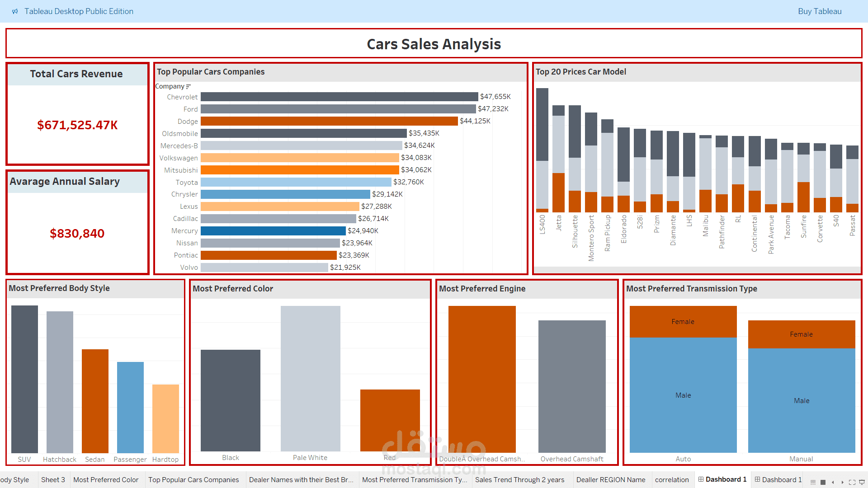Click the Top 20 Prices Car Model title
This screenshot has width=868, height=488.
click(x=580, y=72)
